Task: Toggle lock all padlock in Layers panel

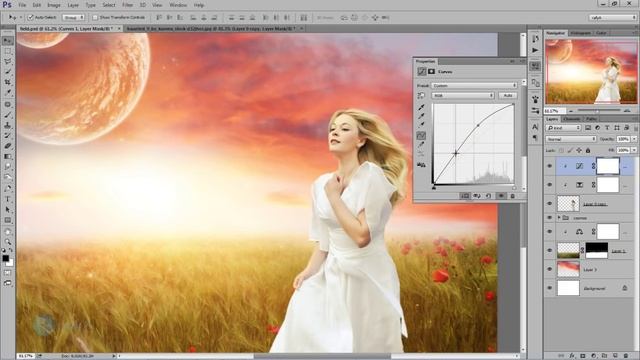Action: pyautogui.click(x=588, y=151)
